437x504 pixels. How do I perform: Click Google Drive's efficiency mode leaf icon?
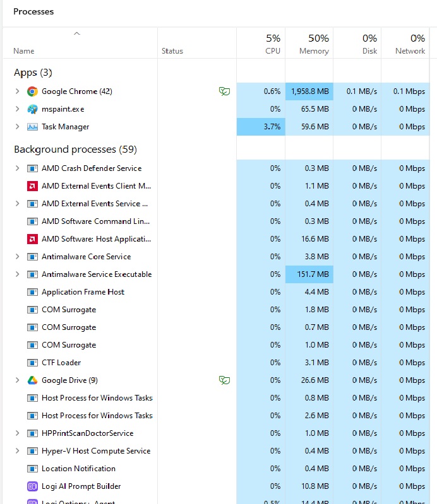tap(224, 380)
